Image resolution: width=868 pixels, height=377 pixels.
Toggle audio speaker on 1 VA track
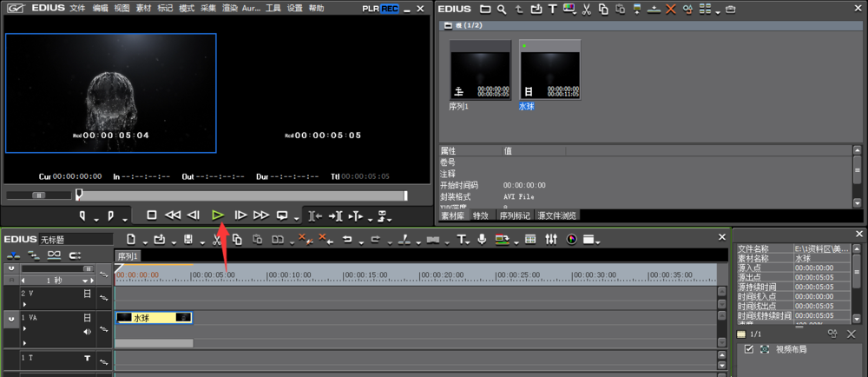(87, 332)
